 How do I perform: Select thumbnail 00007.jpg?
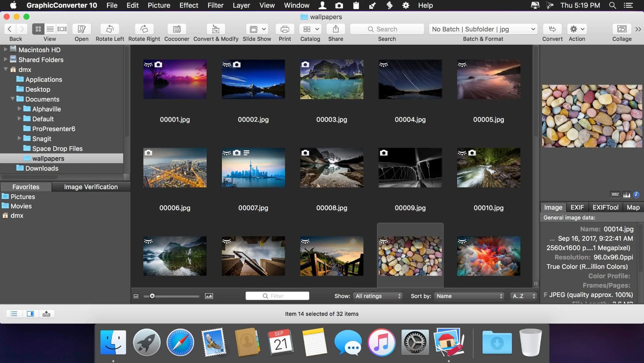[x=253, y=168]
